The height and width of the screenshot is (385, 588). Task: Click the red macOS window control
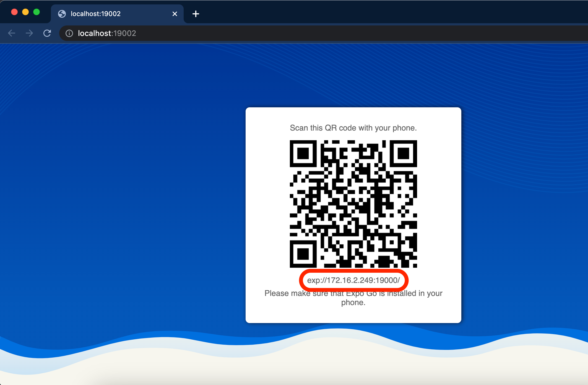point(15,12)
